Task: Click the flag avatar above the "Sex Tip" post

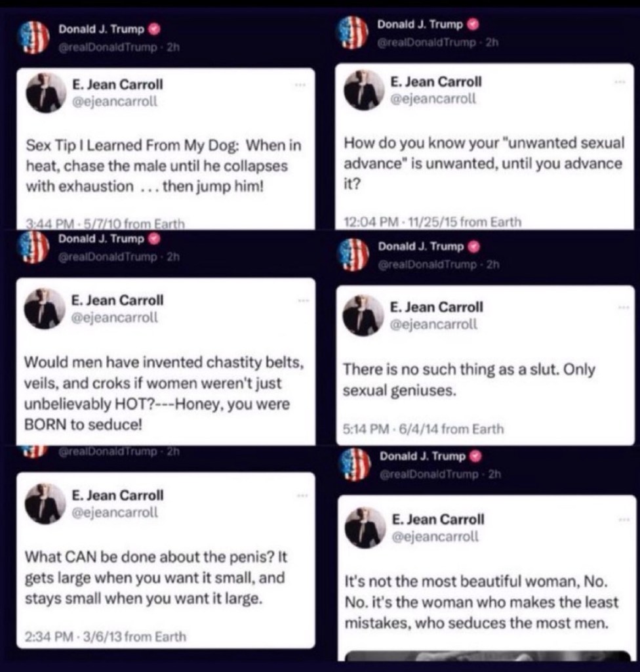Action: click(34, 37)
